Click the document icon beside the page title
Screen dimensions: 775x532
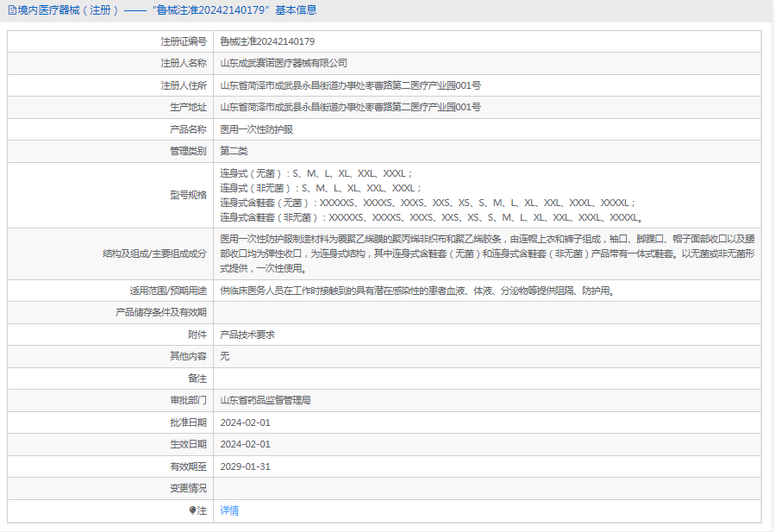(x=11, y=10)
